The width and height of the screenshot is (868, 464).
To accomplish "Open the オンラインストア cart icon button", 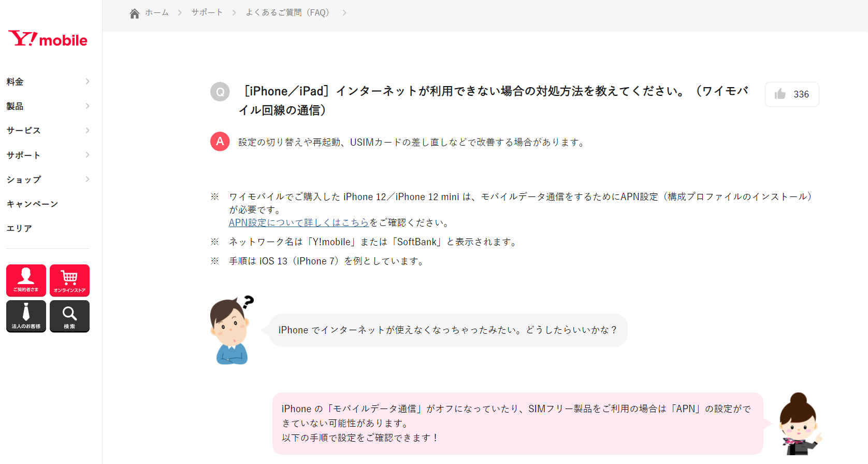I will [69, 280].
